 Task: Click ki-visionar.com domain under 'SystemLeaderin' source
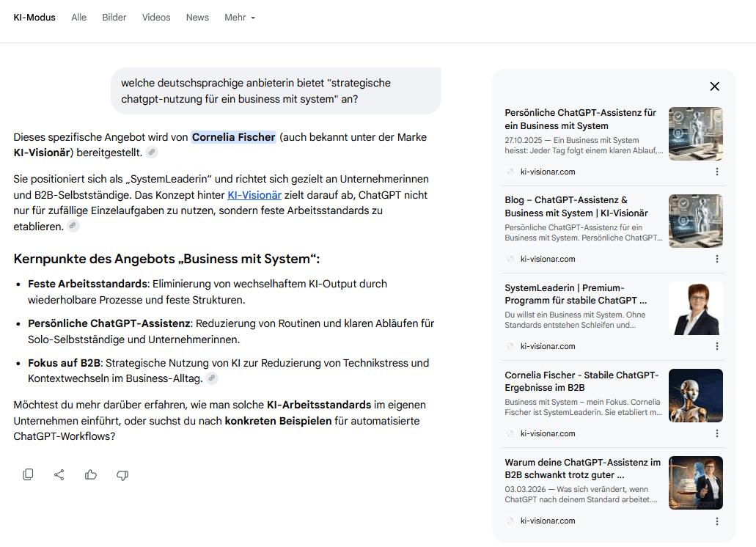548,346
